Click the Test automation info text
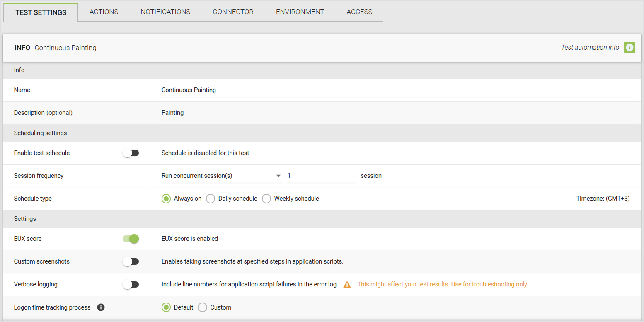This screenshot has height=322, width=644. tap(590, 48)
